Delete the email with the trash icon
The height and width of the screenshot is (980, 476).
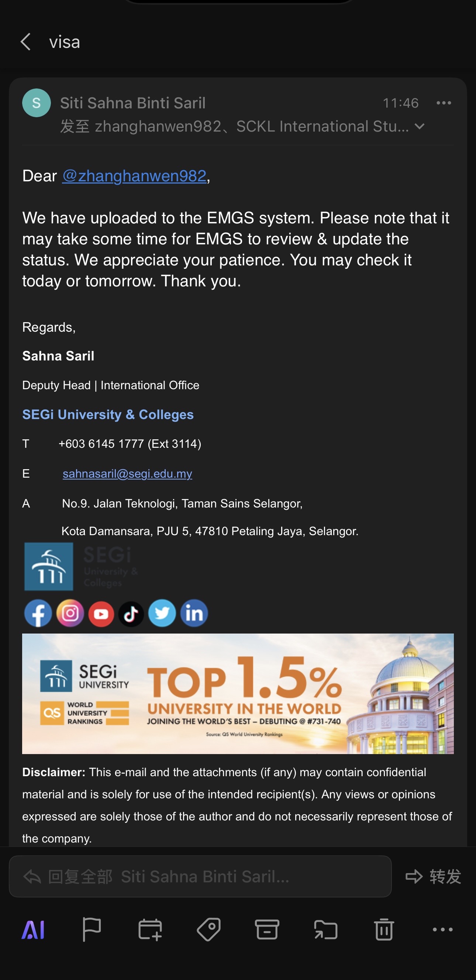[x=384, y=930]
